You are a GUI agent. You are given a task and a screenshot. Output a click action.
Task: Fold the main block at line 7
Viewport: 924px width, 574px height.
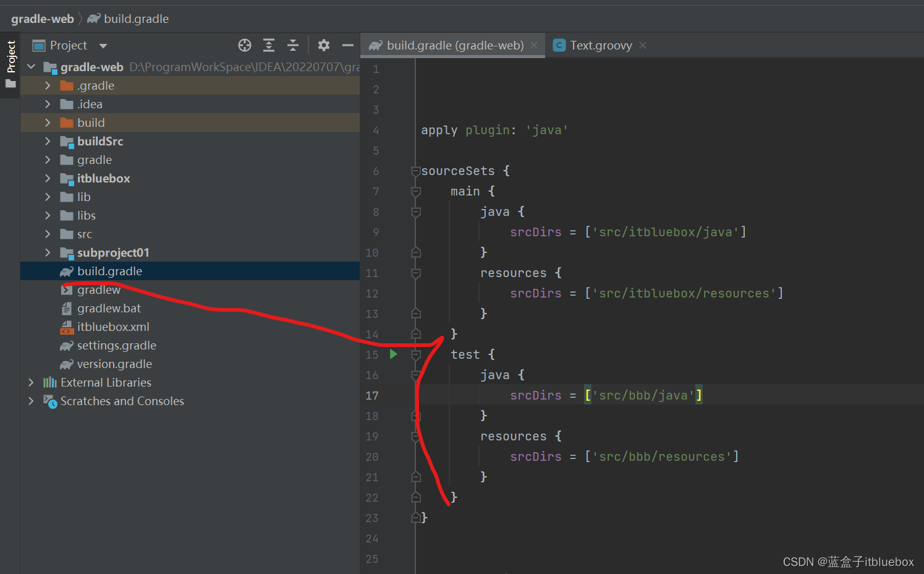(416, 192)
